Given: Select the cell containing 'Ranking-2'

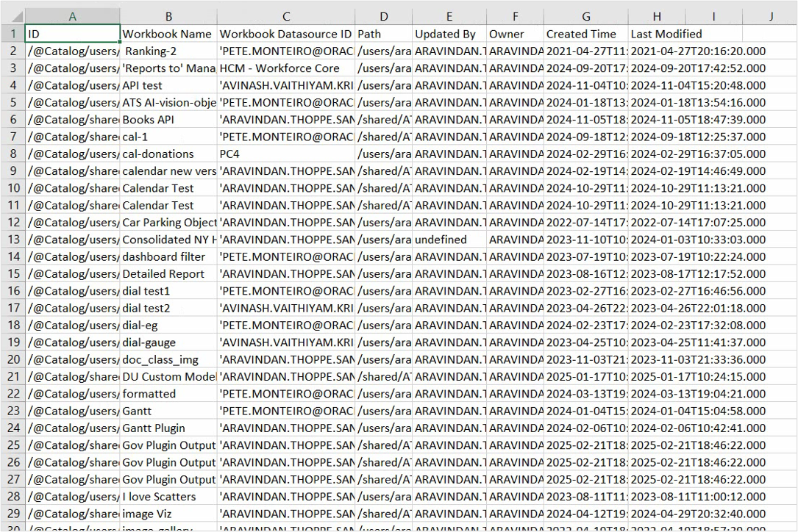Looking at the screenshot, I should (168, 51).
